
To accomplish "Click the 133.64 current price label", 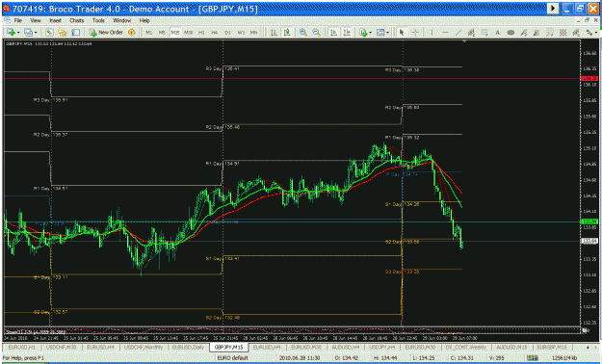I will point(589,241).
